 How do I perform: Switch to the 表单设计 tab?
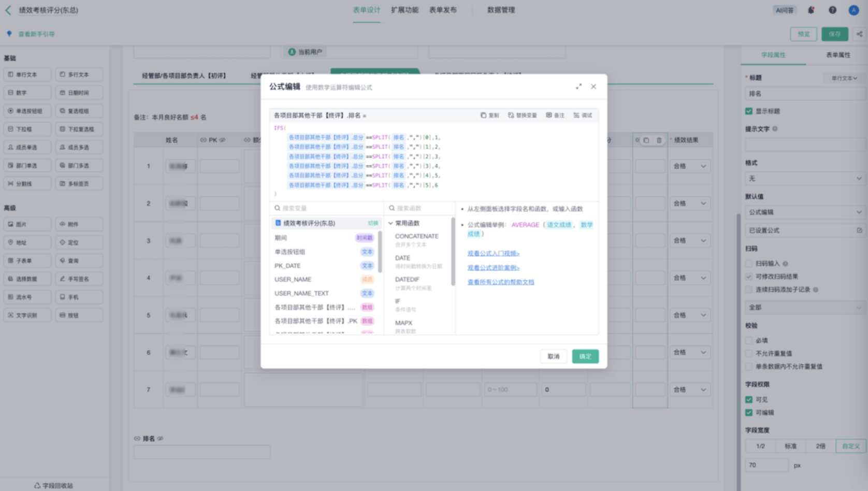click(x=367, y=10)
